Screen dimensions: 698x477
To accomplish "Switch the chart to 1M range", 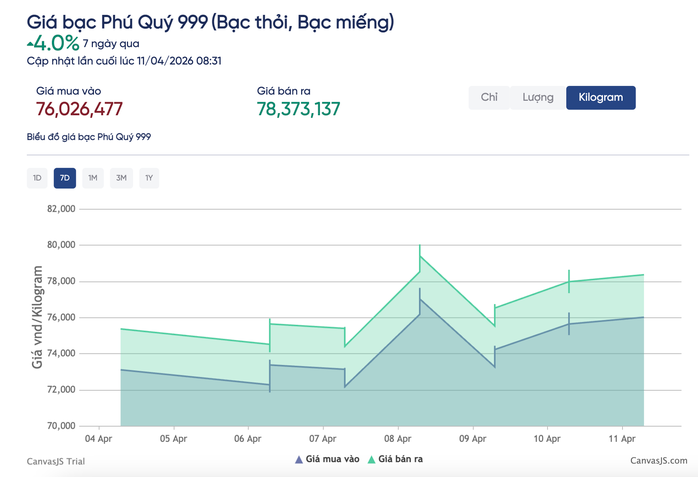I will coord(93,178).
